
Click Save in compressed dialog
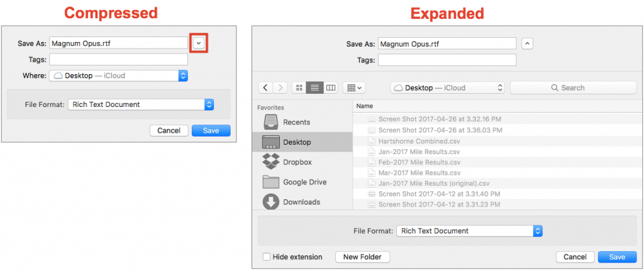[x=211, y=131]
